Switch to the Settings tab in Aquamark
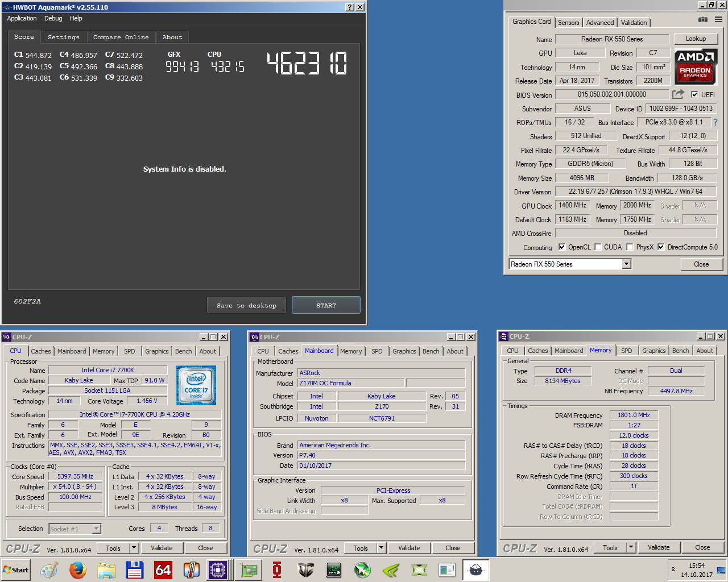This screenshot has width=728, height=582. click(x=64, y=37)
